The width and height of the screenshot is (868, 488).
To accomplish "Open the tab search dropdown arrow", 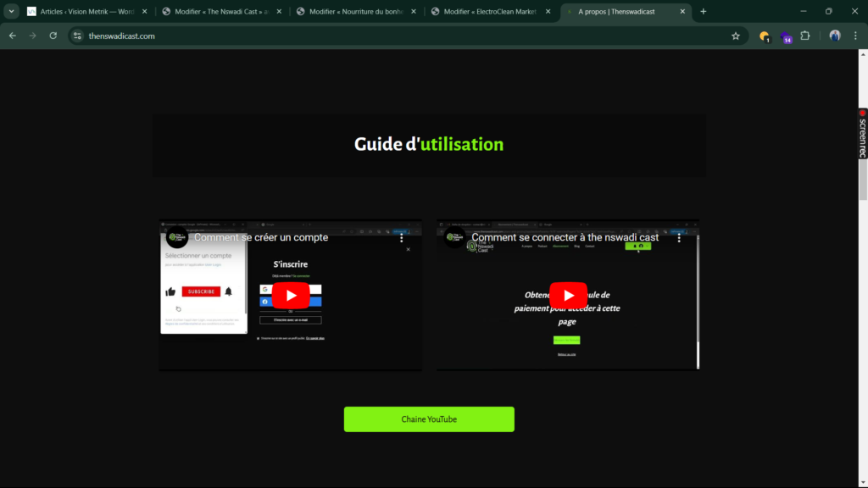I will [x=11, y=11].
